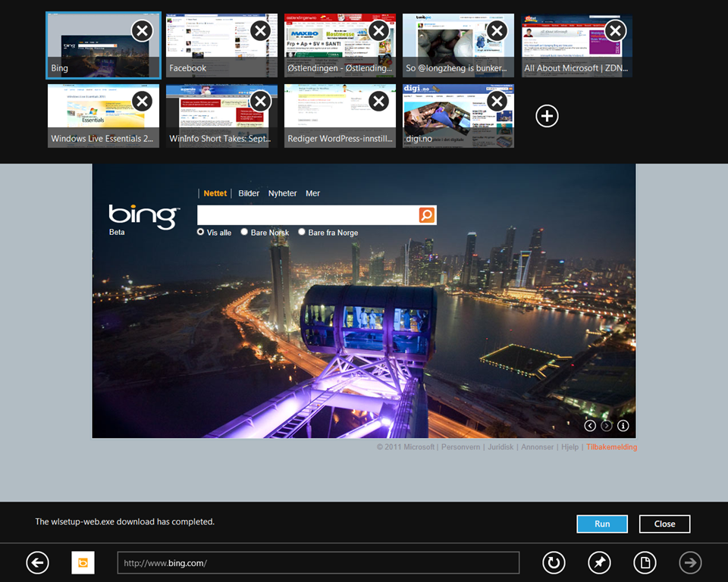Click the Bing site favicon tile

coord(83,563)
